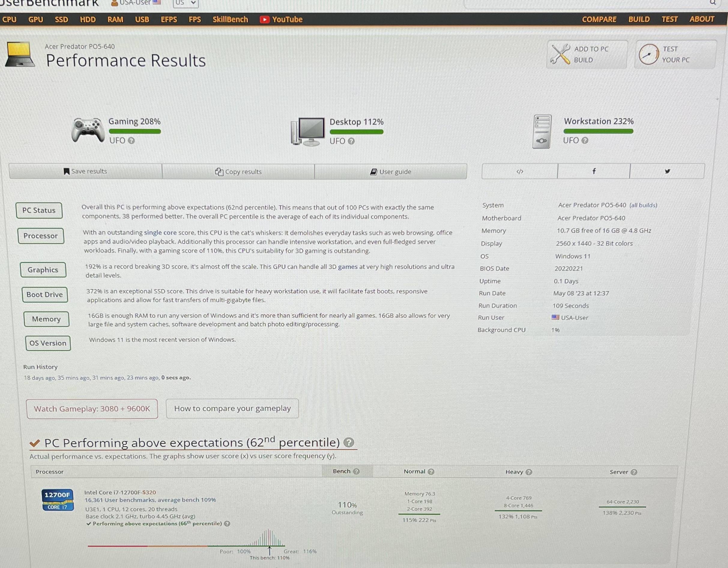Click the ADD TO PC BUILD button
Viewport: 728px width, 568px height.
pos(587,55)
